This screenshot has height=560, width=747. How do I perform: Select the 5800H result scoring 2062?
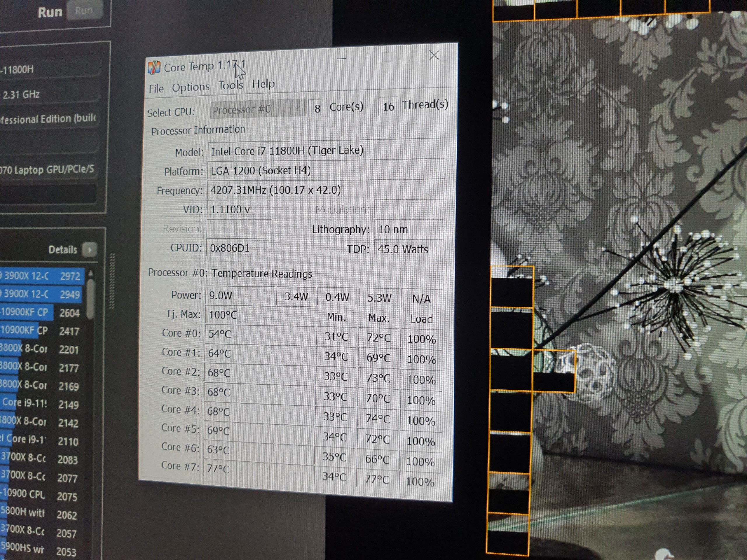point(39,514)
